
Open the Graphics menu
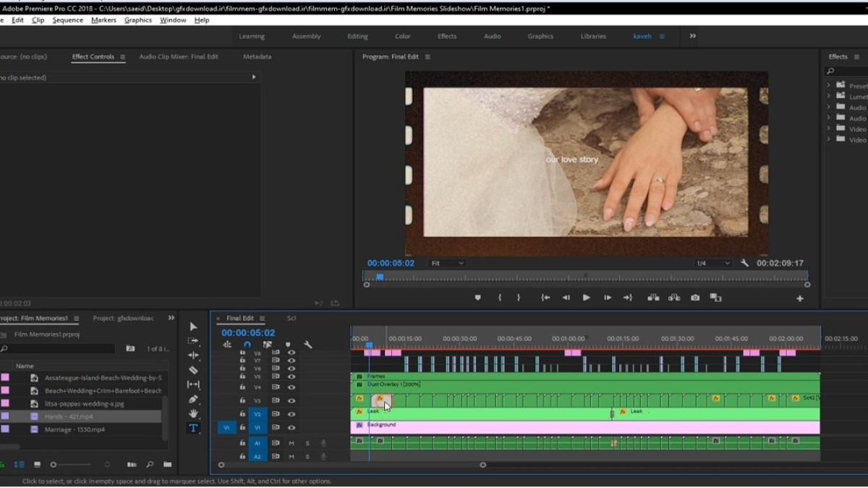(138, 20)
